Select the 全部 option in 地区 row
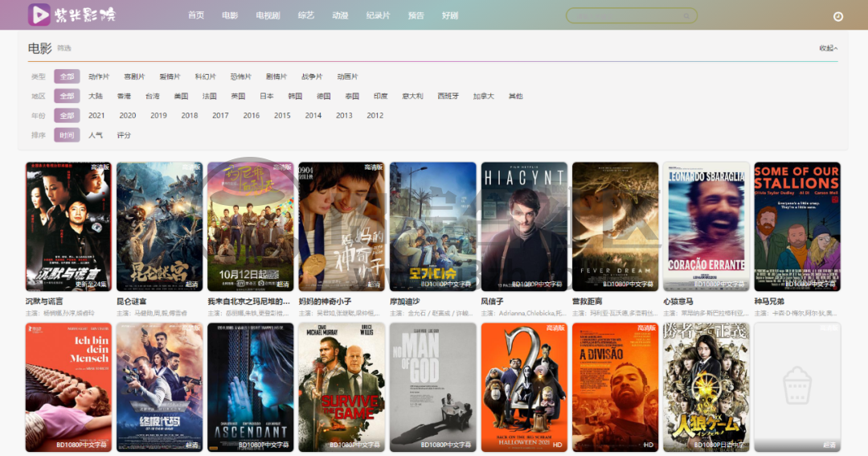The image size is (868, 456). click(67, 96)
